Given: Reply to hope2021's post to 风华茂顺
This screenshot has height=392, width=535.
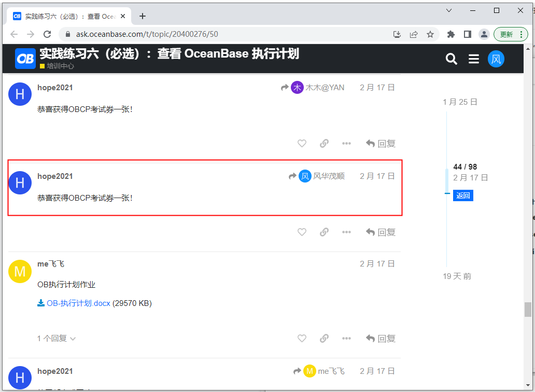Looking at the screenshot, I should coord(381,232).
